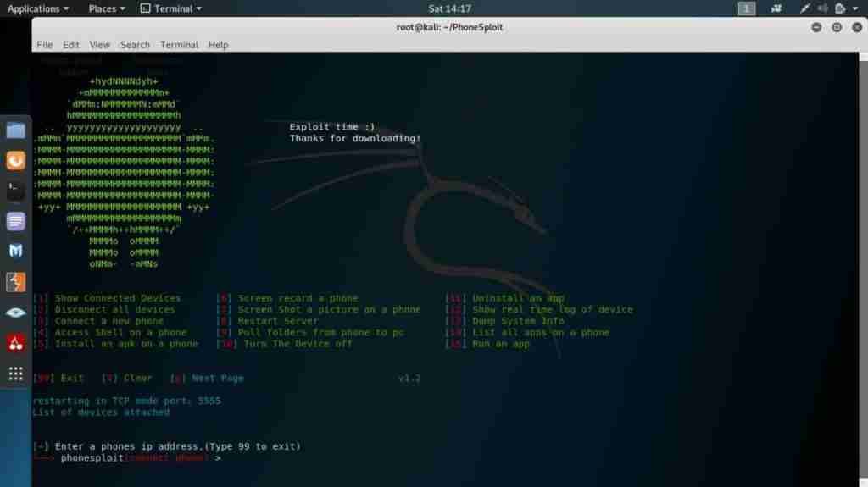Click the text 'Connect a new phone'
This screenshot has height=487, width=868.
click(x=109, y=321)
